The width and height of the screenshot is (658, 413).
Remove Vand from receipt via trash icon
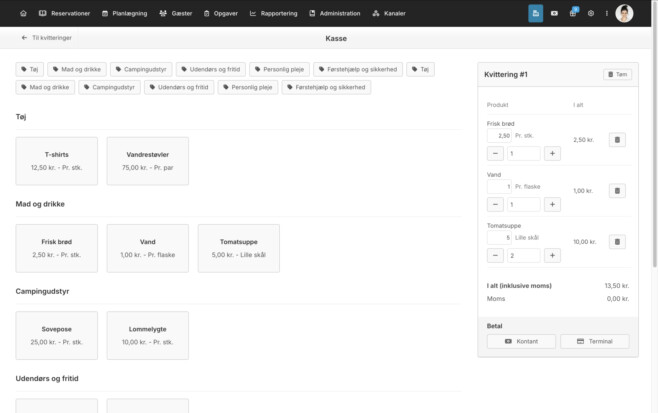[x=617, y=191]
